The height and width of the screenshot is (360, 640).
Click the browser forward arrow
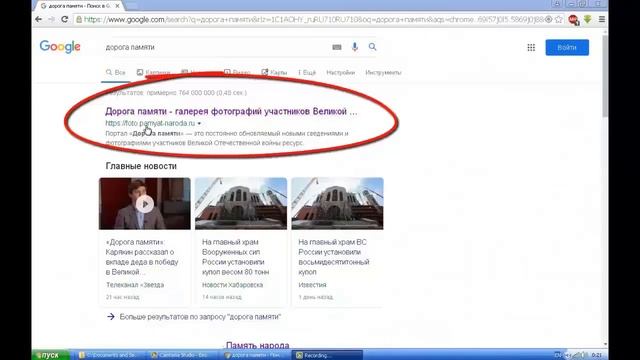pyautogui.click(x=51, y=19)
